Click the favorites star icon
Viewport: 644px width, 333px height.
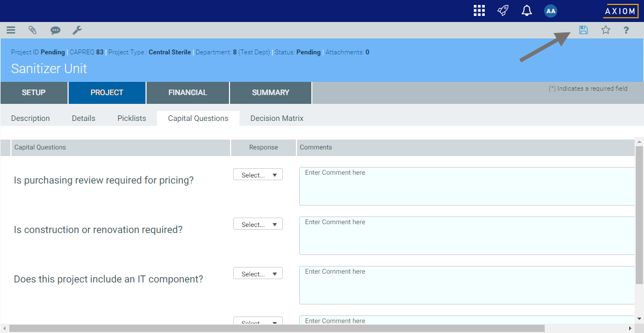[606, 30]
